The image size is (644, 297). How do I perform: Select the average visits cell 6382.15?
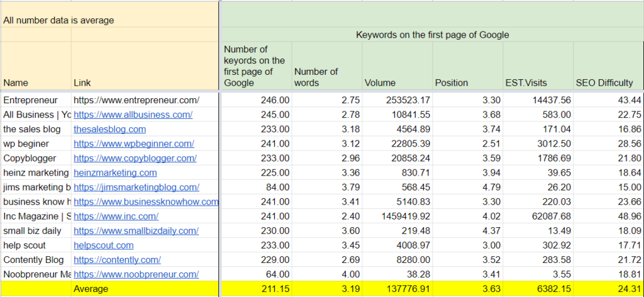click(538, 289)
